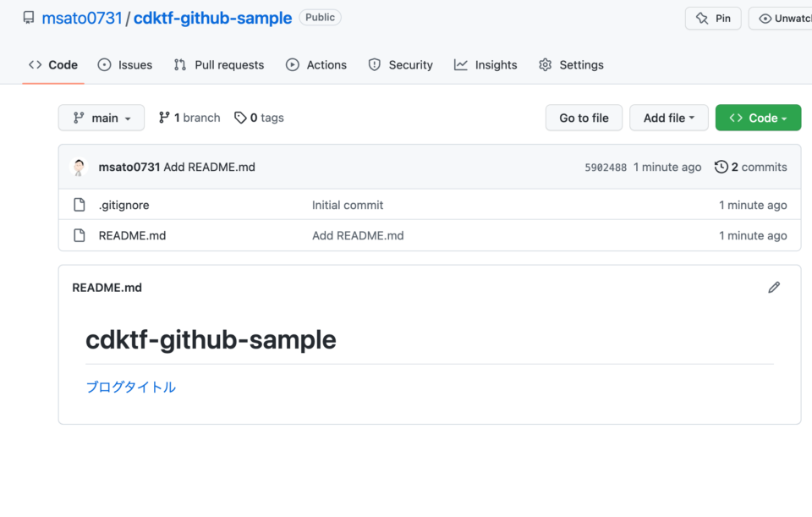Screen dimensions: 812x517
Task: Click the 0 tags label
Action: [259, 118]
